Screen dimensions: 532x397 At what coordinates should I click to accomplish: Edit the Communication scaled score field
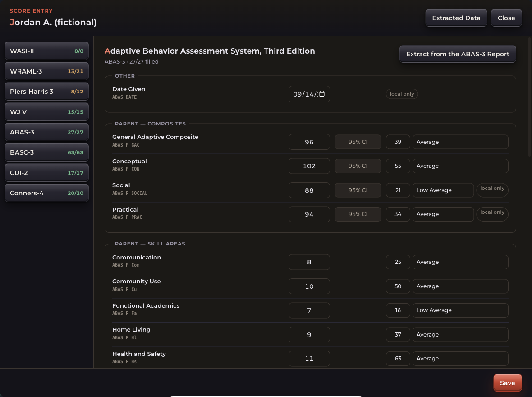pos(309,262)
